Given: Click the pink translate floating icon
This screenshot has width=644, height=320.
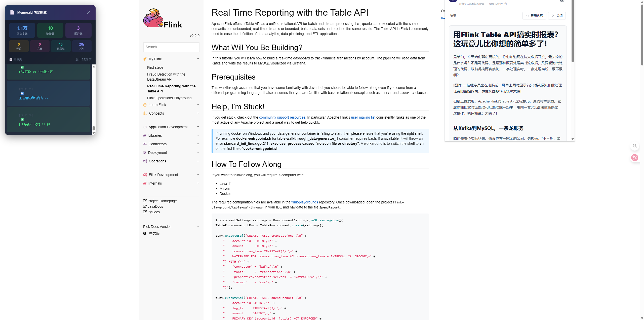Looking at the screenshot, I should [x=634, y=158].
